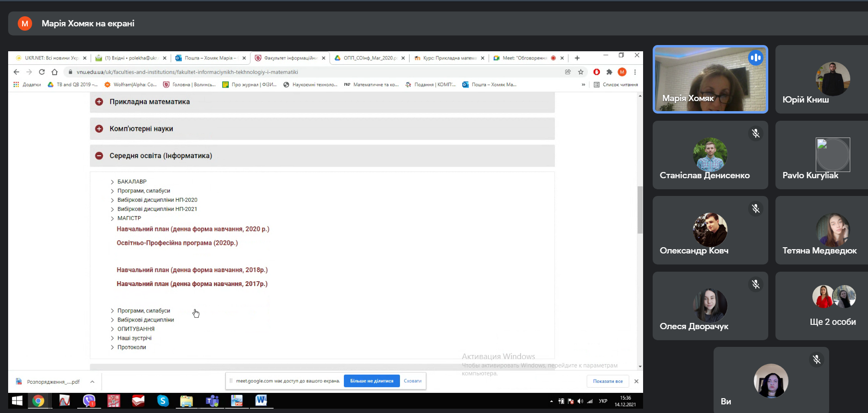Image resolution: width=868 pixels, height=413 pixels.
Task: Expand the ОПИТУВАННЯ tree item
Action: click(x=112, y=329)
